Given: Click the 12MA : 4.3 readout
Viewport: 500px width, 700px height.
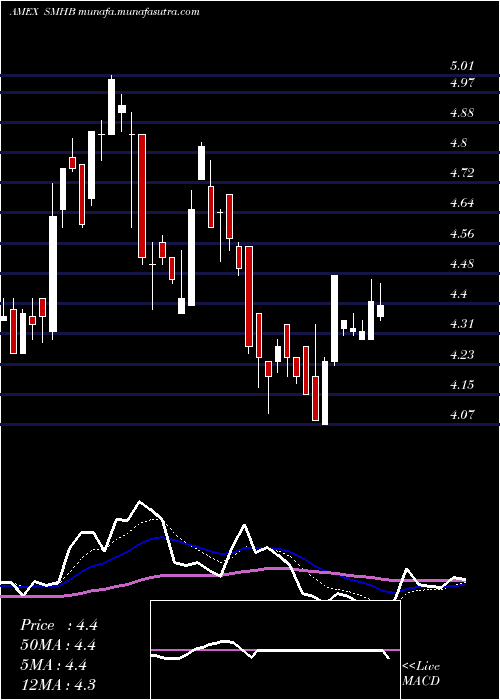Looking at the screenshot, I should tap(58, 684).
